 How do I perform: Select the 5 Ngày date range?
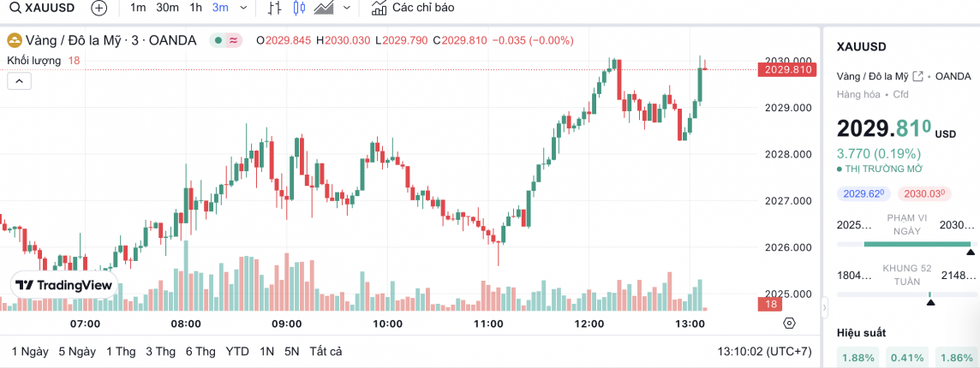click(77, 351)
